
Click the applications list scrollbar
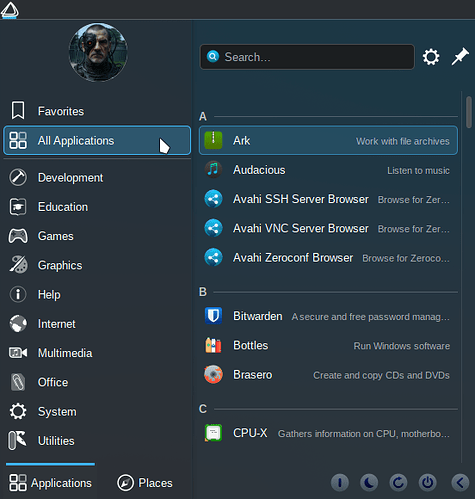point(469,112)
